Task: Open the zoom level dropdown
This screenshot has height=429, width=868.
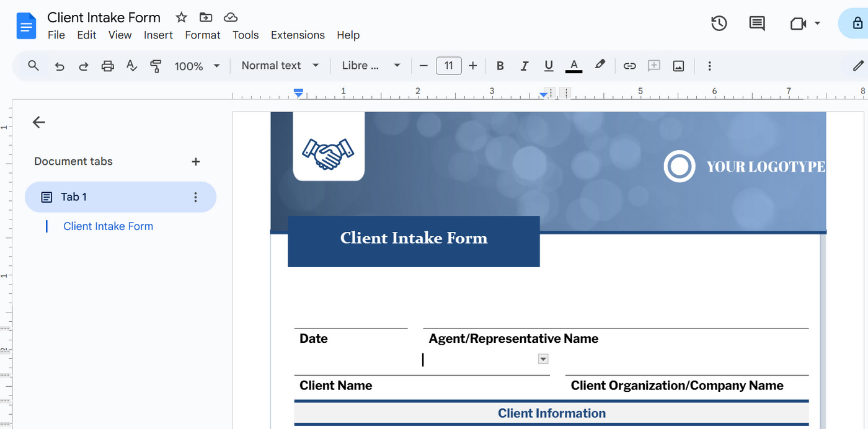Action: point(197,66)
